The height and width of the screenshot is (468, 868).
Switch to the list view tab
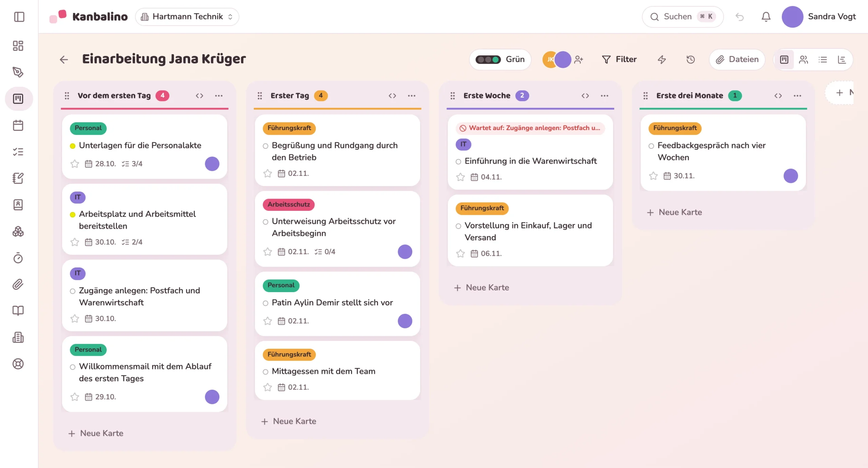pos(823,60)
